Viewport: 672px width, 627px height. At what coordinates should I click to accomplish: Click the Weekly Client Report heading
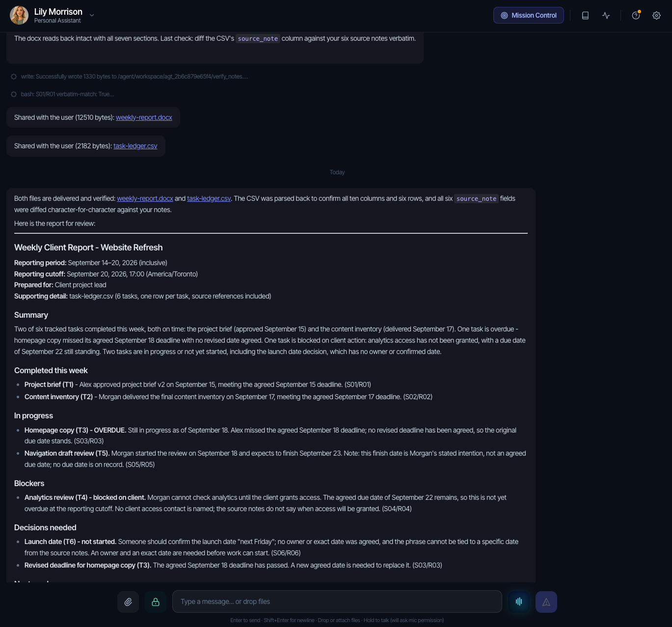(x=88, y=247)
